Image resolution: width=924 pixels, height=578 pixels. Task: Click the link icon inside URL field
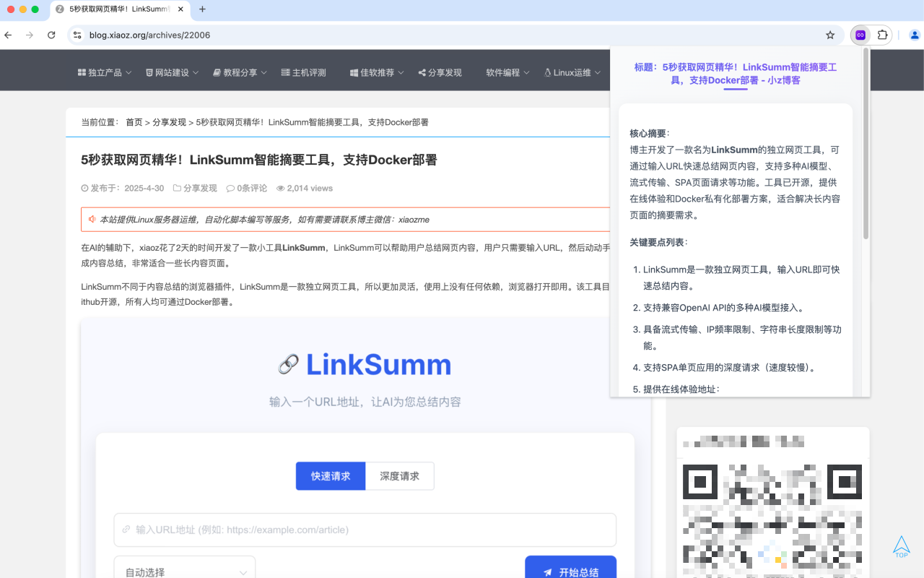pos(126,530)
